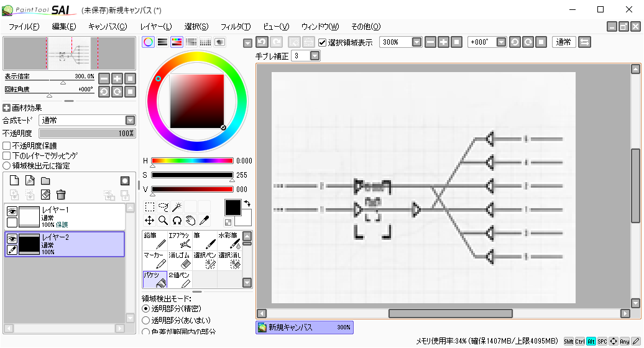This screenshot has height=348, width=644.
Task: Select the rectangular selection tool
Action: coord(149,207)
